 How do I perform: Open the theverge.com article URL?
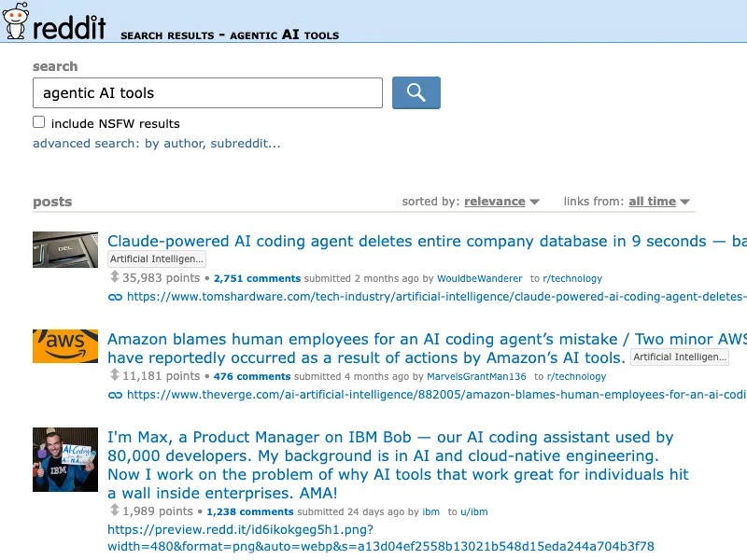point(436,395)
